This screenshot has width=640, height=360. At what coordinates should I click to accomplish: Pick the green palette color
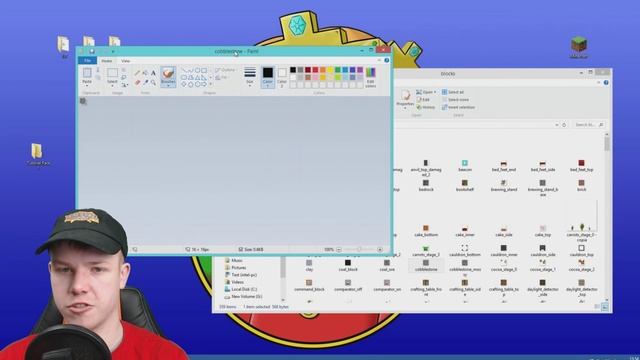338,70
